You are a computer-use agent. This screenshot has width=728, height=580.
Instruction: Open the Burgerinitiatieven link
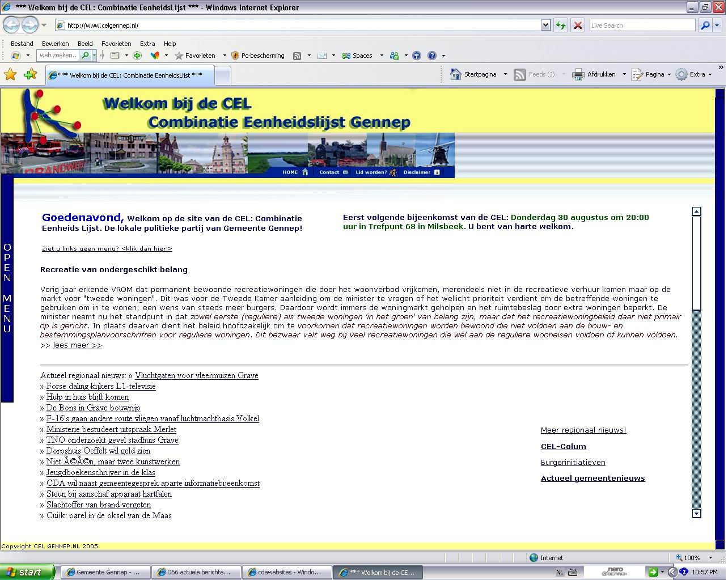[573, 462]
